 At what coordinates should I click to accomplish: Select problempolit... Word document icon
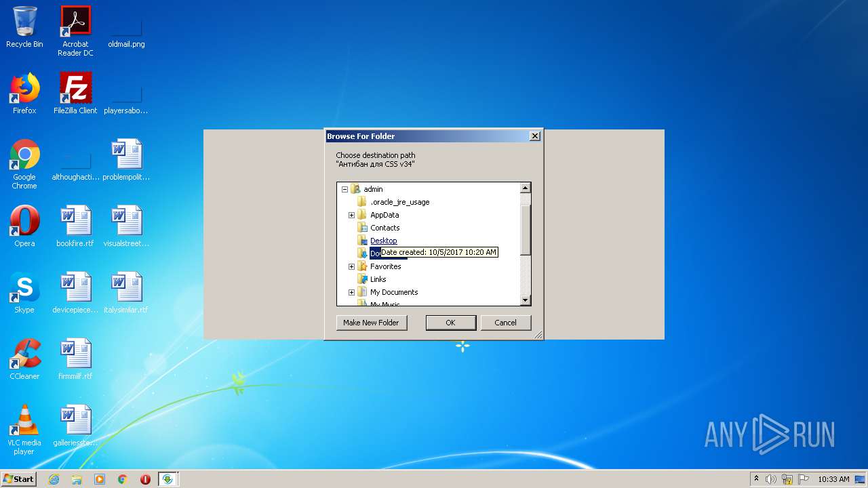(x=126, y=160)
